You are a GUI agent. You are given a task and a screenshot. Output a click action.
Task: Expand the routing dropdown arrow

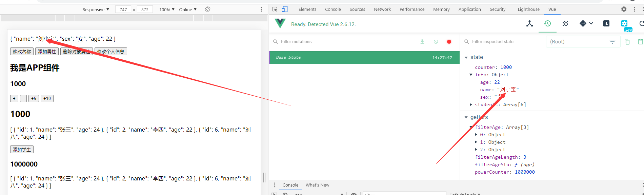click(x=591, y=23)
